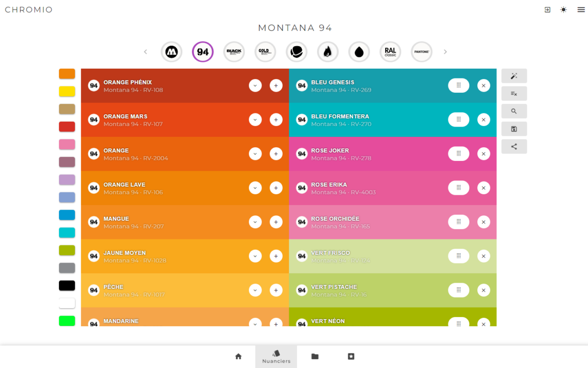This screenshot has width=588, height=368.
Task: Select the Pantone color chart
Action: [422, 52]
